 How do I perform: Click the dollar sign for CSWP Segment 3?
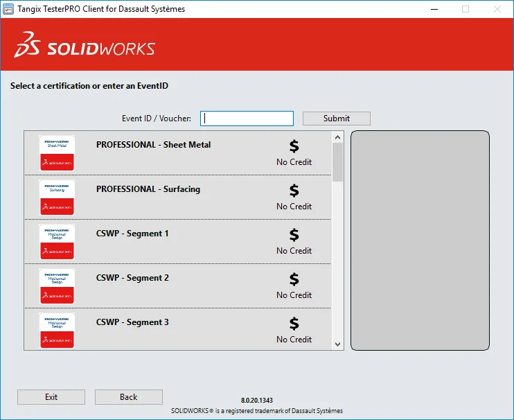[x=294, y=324]
